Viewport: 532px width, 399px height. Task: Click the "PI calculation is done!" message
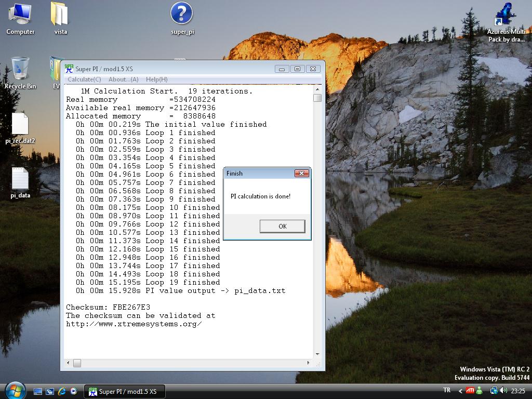point(261,196)
